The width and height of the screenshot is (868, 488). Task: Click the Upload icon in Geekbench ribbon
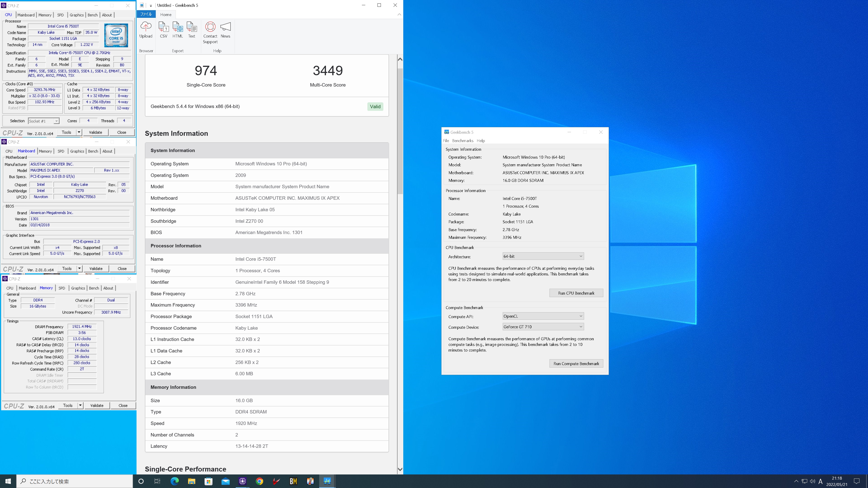pyautogui.click(x=146, y=30)
